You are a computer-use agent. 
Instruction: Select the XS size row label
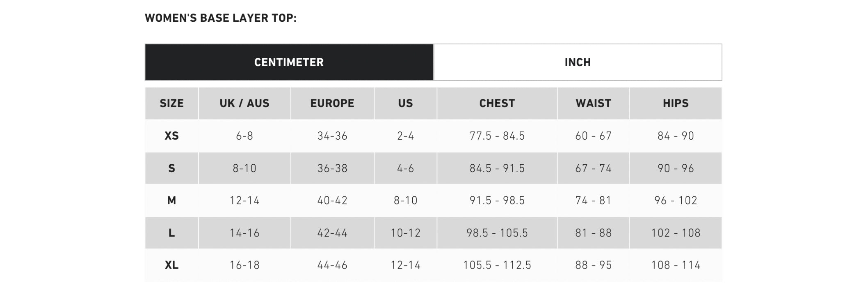click(171, 136)
